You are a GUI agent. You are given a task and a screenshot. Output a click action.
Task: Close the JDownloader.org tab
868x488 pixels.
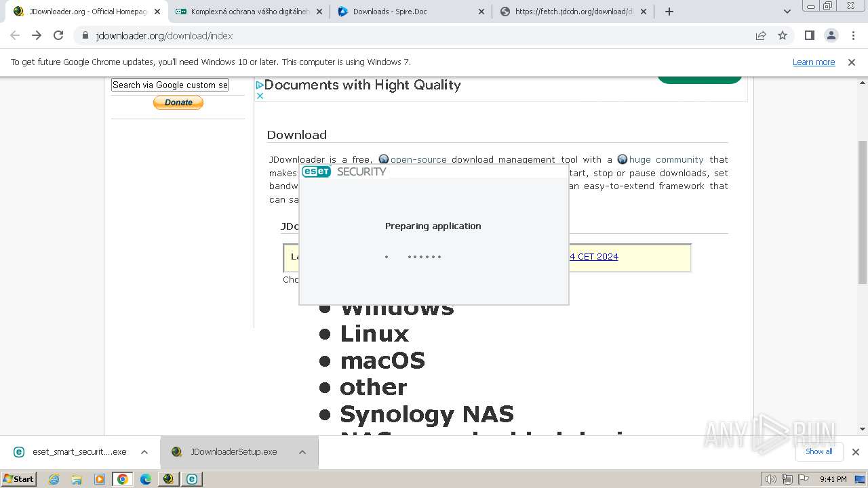pyautogui.click(x=157, y=12)
